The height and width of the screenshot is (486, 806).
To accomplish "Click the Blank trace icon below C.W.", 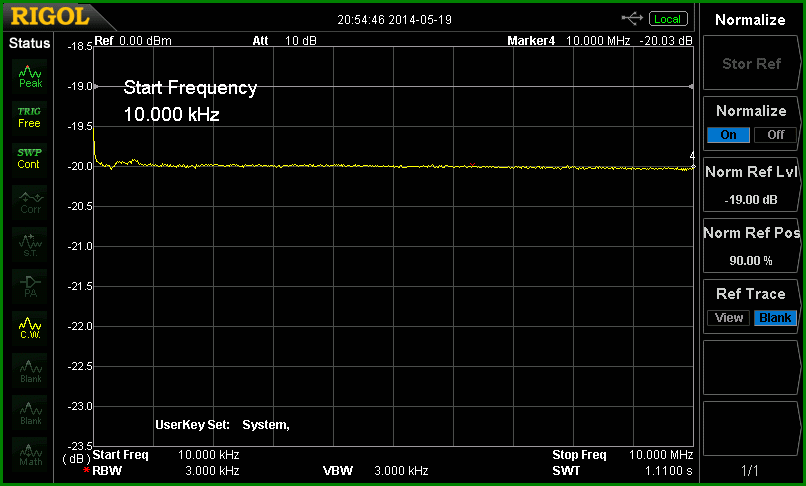I will pos(30,371).
